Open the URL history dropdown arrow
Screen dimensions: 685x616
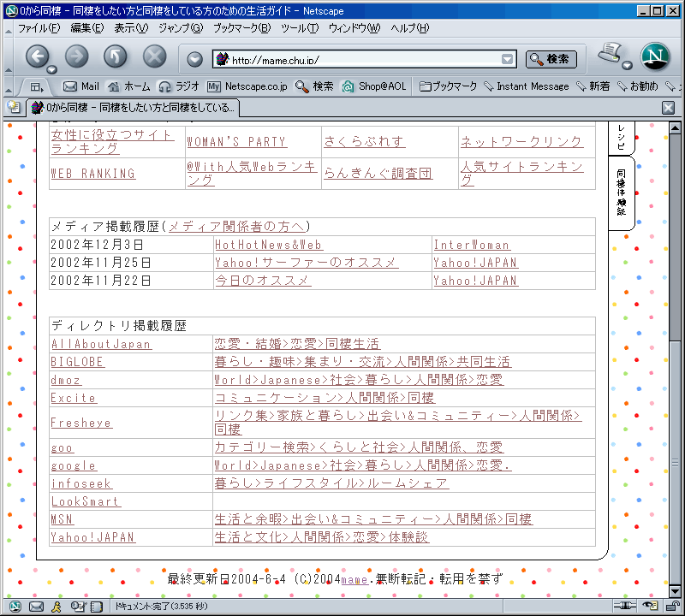507,59
